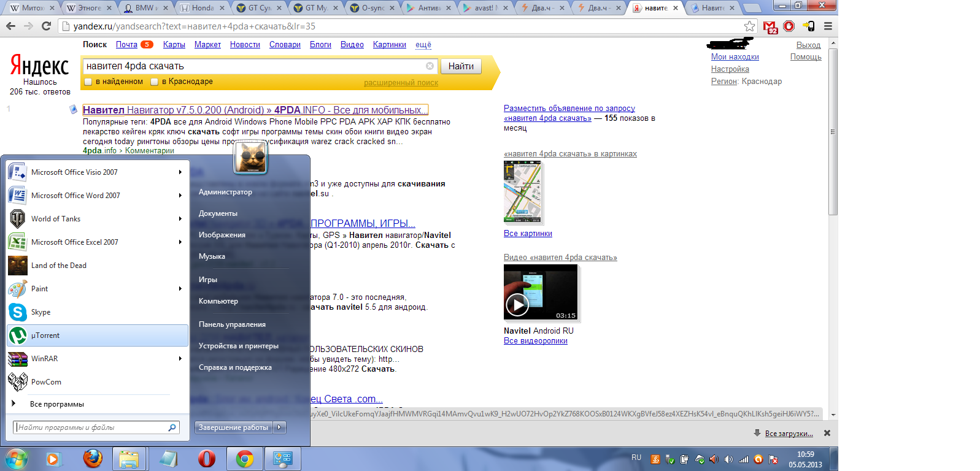Open the Gmail checker extension icon
The height and width of the screenshot is (471, 980).
770,26
